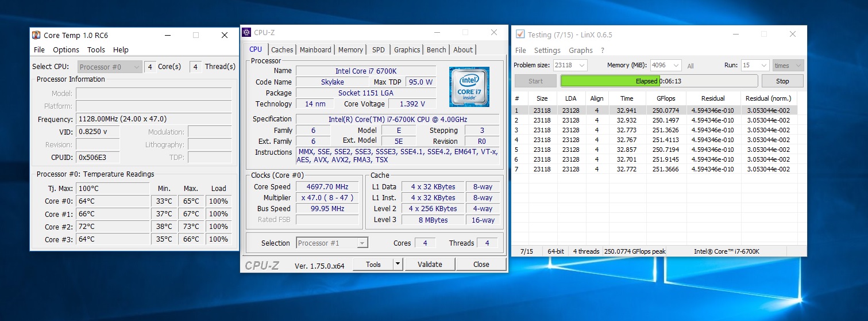
Task: Open the File menu in Core Temp
Action: [x=39, y=49]
